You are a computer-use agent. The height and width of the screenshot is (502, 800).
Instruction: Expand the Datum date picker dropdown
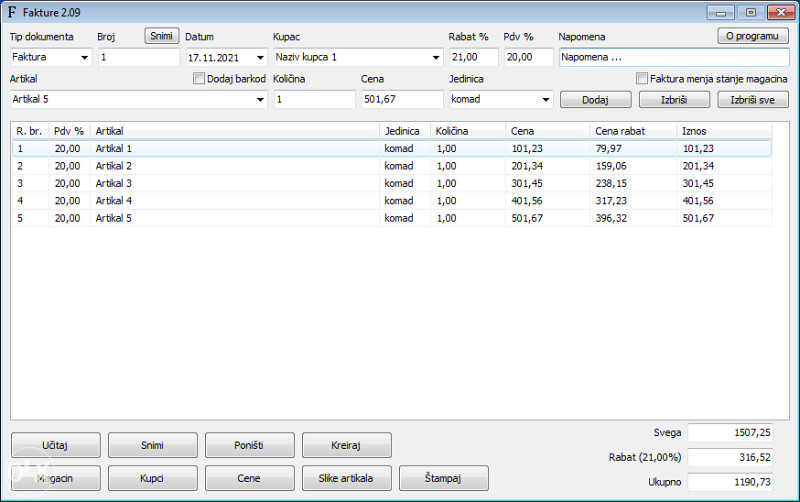point(260,57)
